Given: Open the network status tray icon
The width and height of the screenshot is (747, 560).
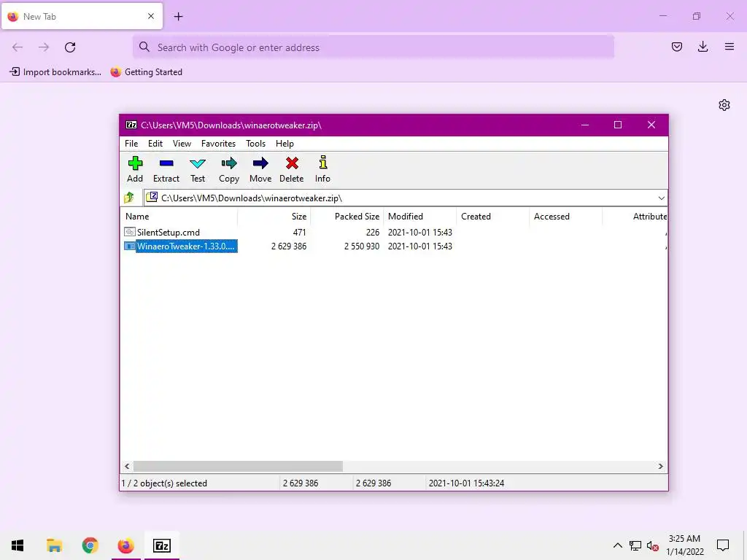Looking at the screenshot, I should 635,545.
